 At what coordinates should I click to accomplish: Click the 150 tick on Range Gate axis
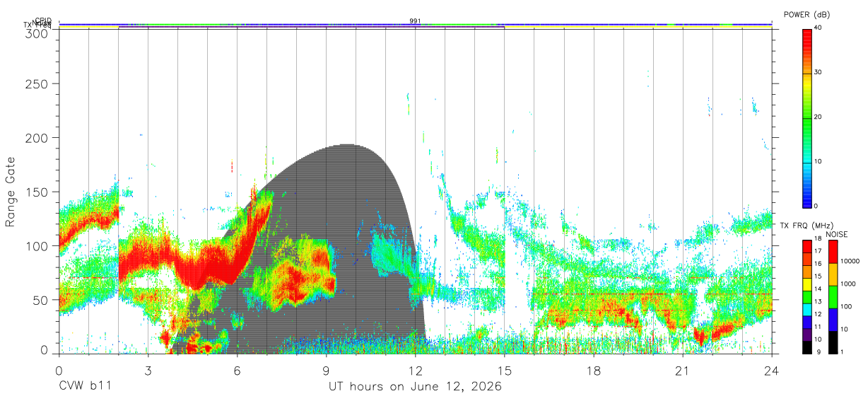[x=36, y=192]
